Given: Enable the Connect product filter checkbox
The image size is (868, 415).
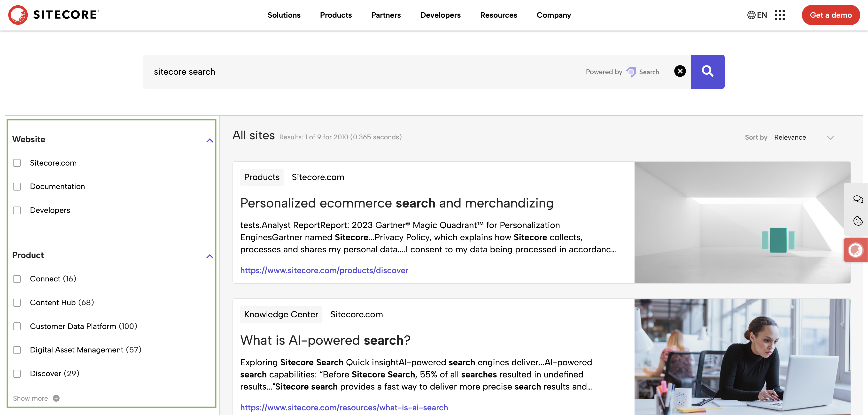Looking at the screenshot, I should point(17,279).
